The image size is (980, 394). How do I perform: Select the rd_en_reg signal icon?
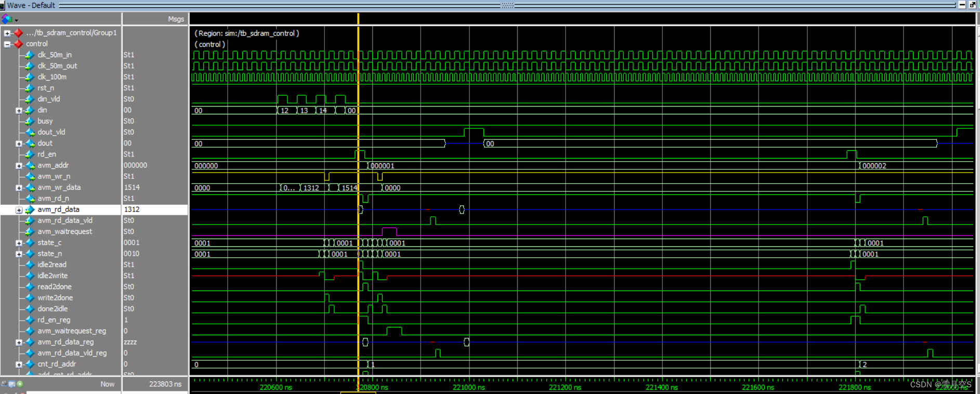tap(30, 320)
